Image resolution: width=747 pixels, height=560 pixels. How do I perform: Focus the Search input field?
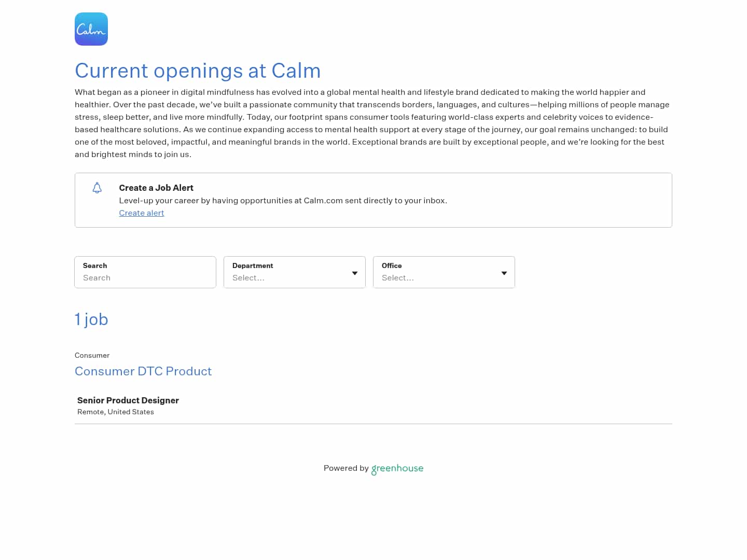coord(145,272)
